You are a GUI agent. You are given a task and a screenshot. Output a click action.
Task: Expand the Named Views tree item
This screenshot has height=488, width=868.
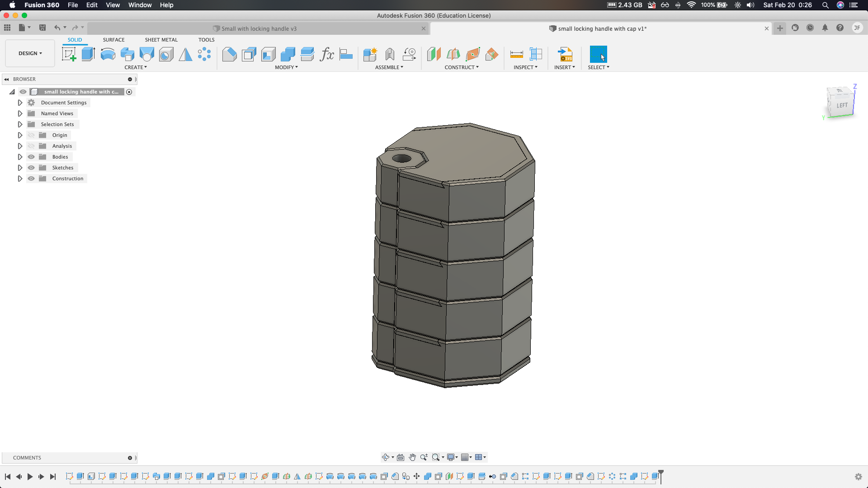click(20, 113)
